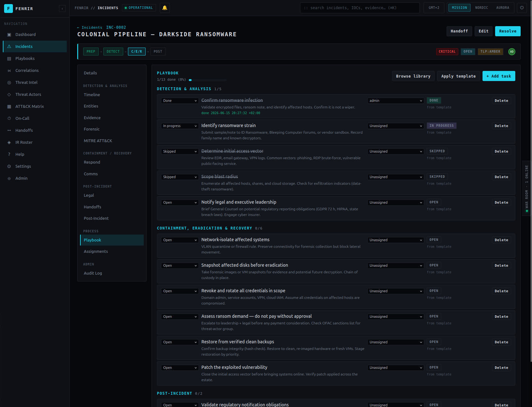
Task: Click the IR Roster icon
Action: (9, 142)
